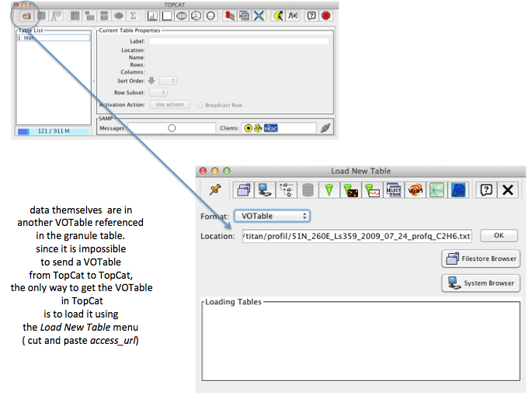Open System Browser toolbar icon in Load New Table
Image resolution: width=532 pixels, height=399 pixels.
tap(265, 190)
